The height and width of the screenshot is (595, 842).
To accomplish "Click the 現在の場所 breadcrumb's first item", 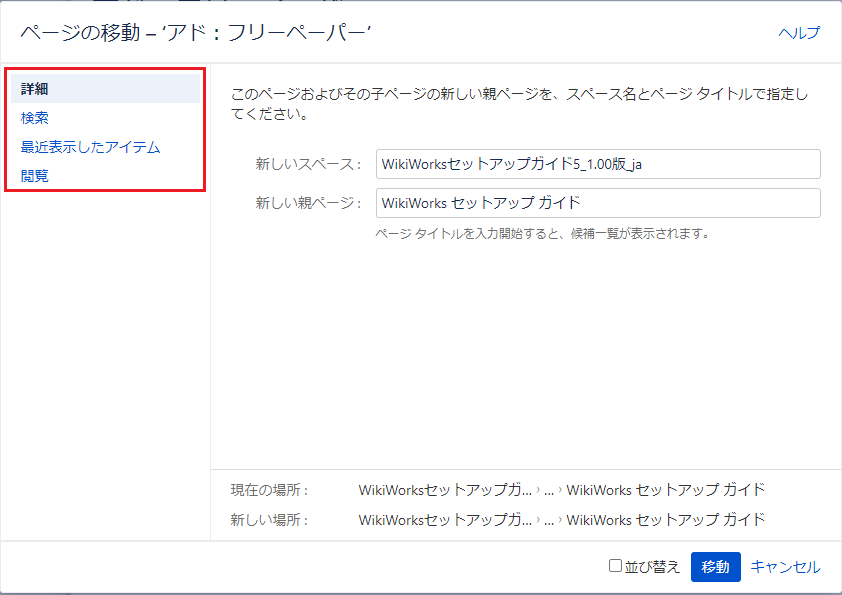I will pos(445,490).
